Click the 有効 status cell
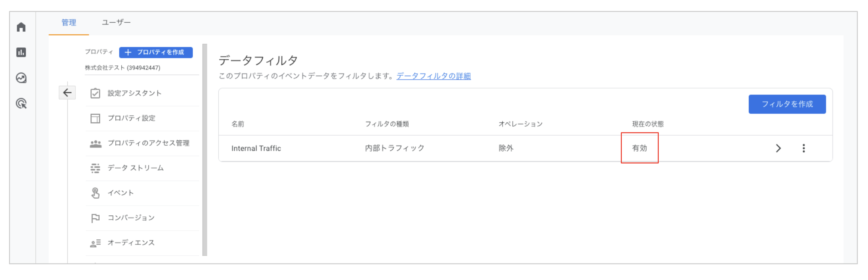Viewport: 868px width, 280px height. 639,148
